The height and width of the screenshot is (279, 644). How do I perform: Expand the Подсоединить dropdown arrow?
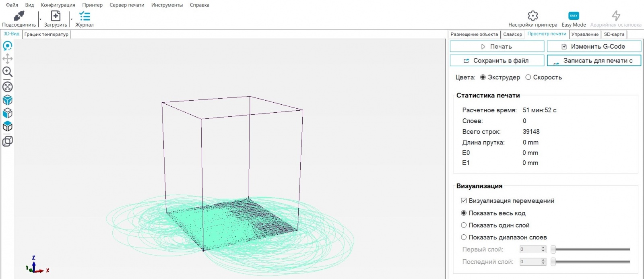(x=40, y=19)
